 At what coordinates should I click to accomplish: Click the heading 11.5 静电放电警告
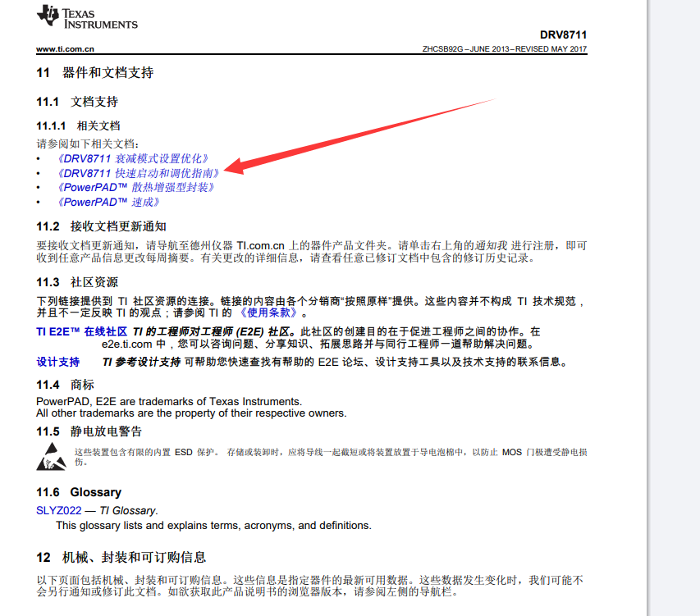(89, 431)
